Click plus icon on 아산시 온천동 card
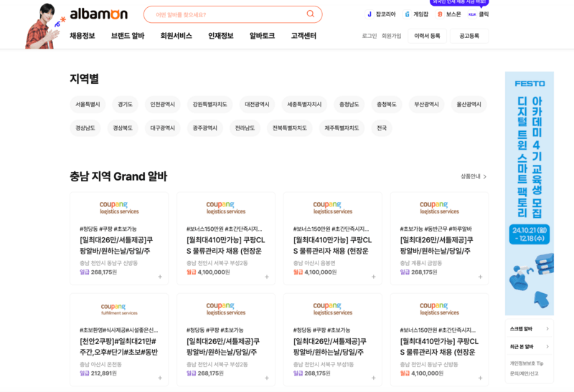 pyautogui.click(x=160, y=378)
